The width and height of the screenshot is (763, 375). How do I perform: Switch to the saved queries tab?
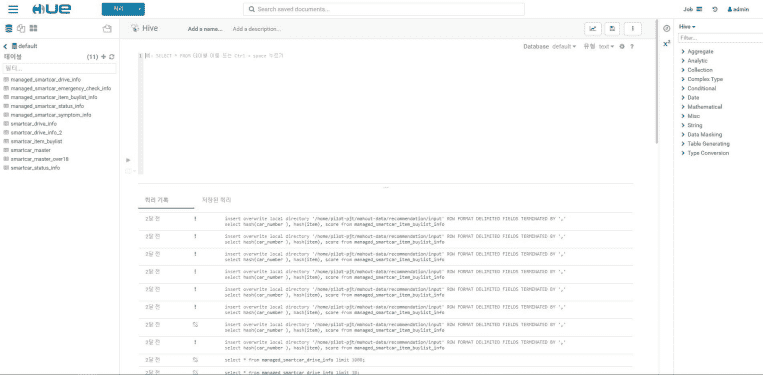coord(217,200)
